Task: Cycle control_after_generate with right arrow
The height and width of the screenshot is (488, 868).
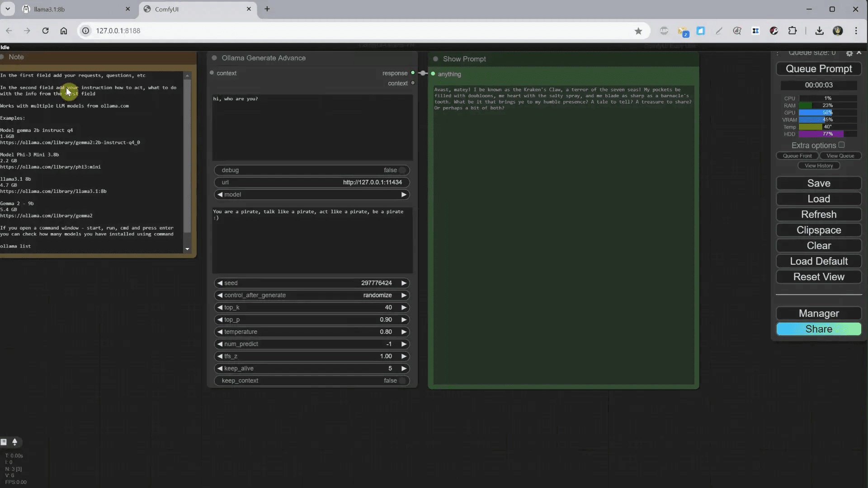Action: click(404, 295)
